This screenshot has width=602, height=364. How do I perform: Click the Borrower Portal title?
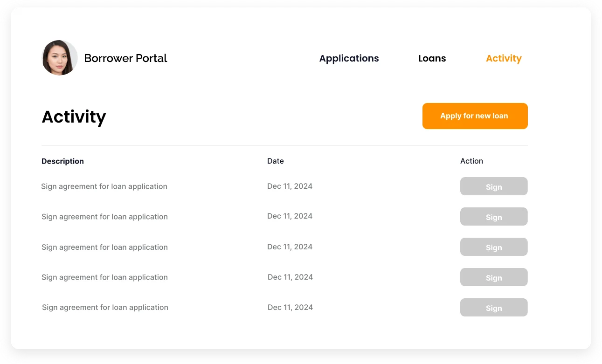(x=125, y=58)
